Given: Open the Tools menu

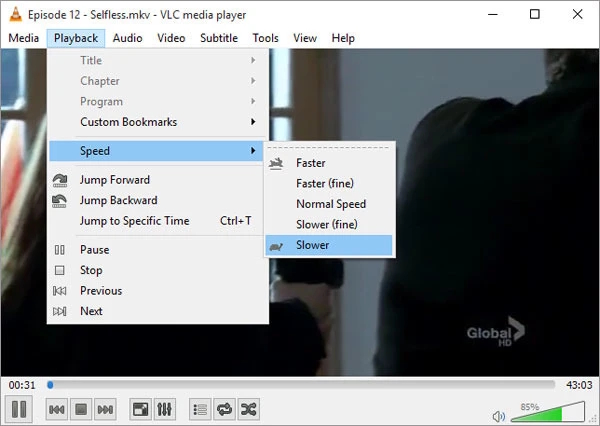Looking at the screenshot, I should (265, 38).
